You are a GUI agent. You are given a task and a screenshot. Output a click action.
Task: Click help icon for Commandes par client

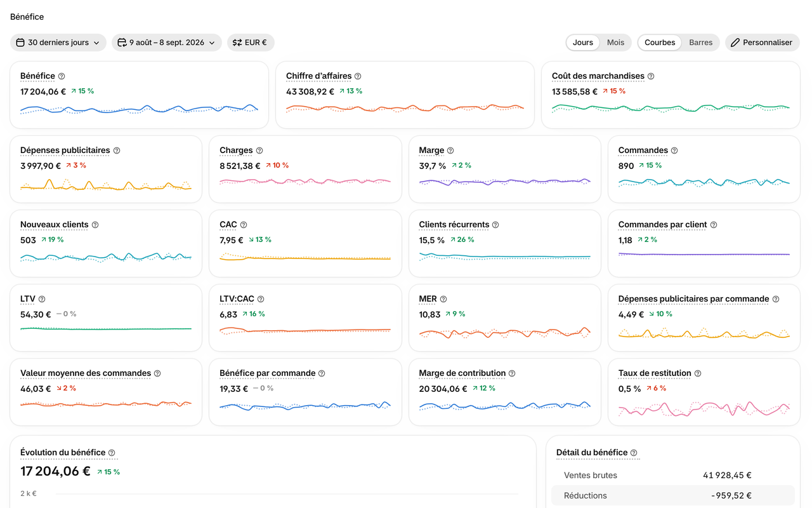pyautogui.click(x=714, y=225)
